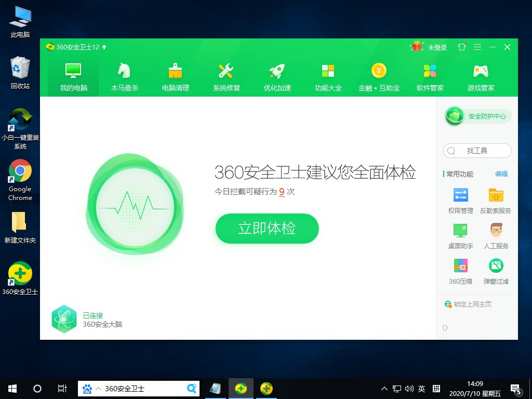Viewport: 532px width, 399px height.
Task: Switch to the 木马查杀 tab
Action: click(x=124, y=76)
